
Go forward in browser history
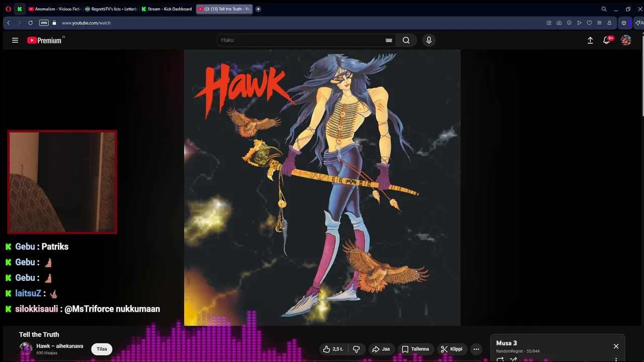click(19, 23)
